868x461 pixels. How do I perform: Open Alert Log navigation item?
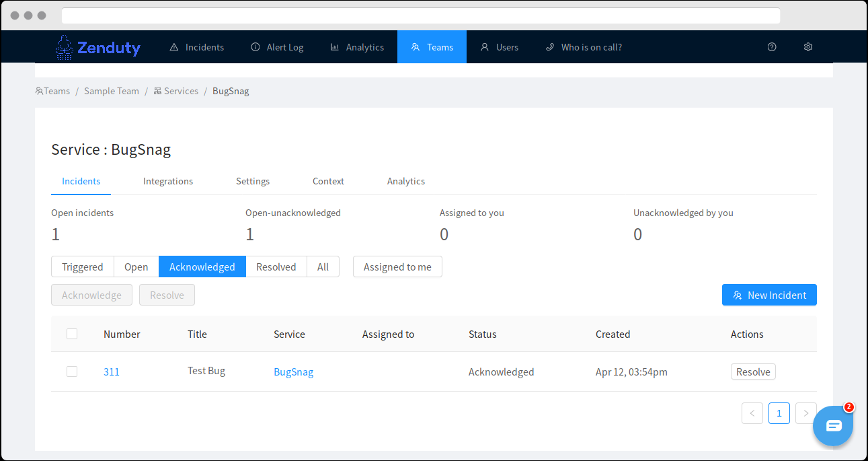click(x=277, y=47)
